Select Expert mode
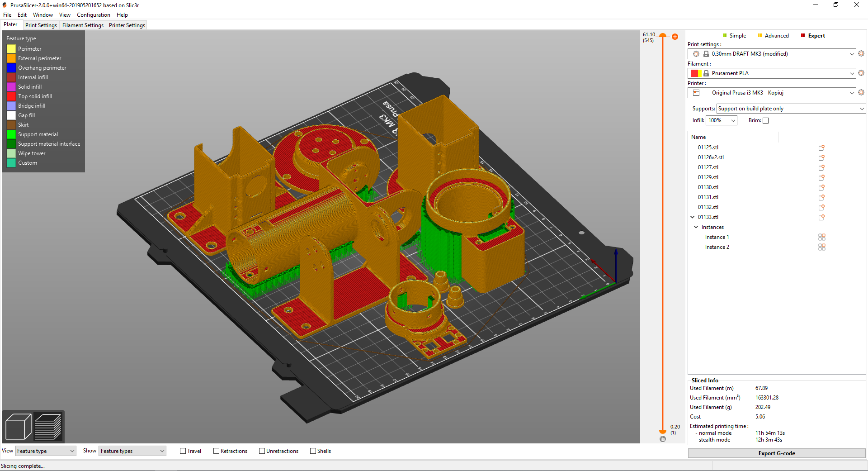Screen dimensions: 868x471 click(813, 36)
